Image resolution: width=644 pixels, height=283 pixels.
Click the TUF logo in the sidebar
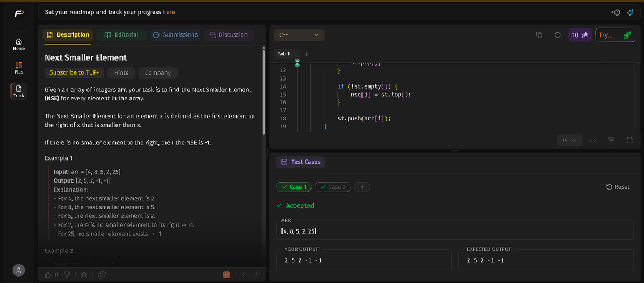(19, 13)
